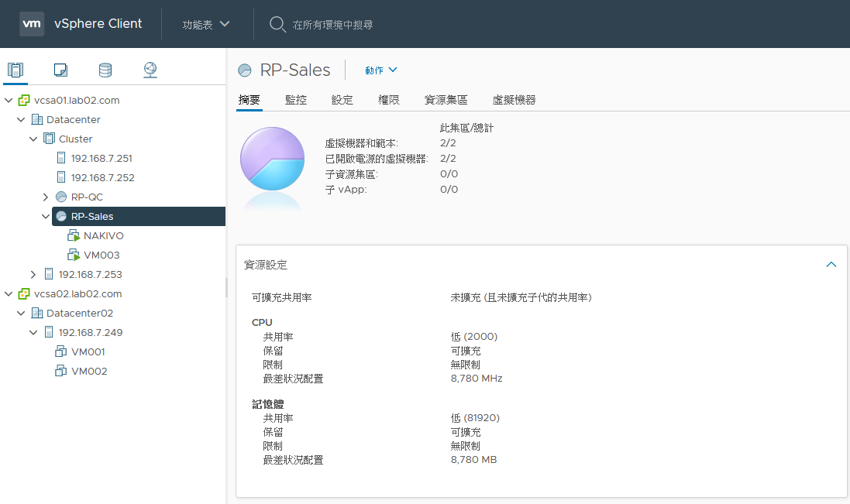Select host 192.168.7.252 in the tree

102,177
